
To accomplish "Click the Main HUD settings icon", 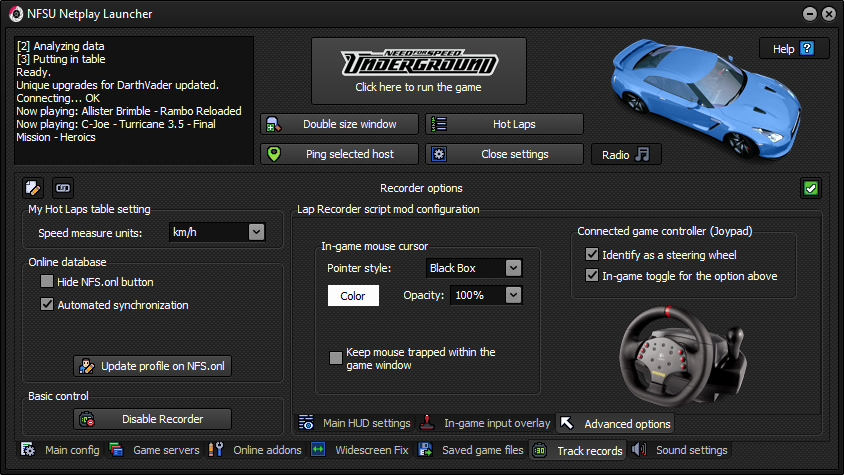I will (306, 423).
